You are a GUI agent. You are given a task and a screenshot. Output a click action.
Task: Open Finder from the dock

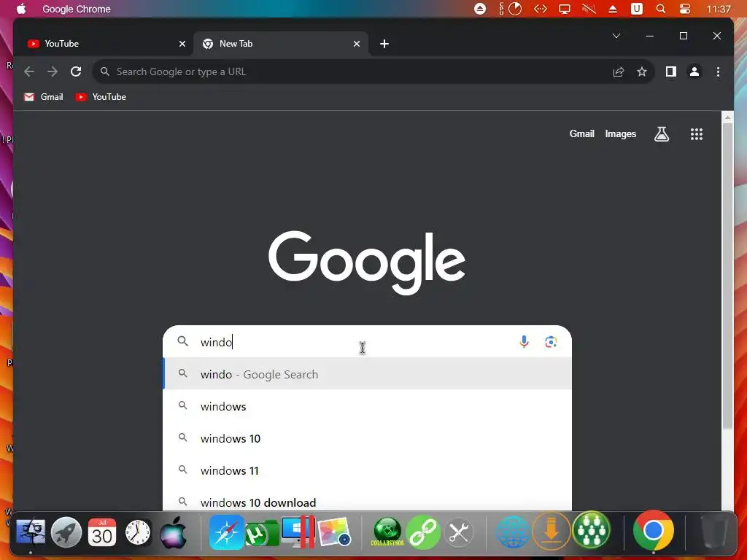31,532
